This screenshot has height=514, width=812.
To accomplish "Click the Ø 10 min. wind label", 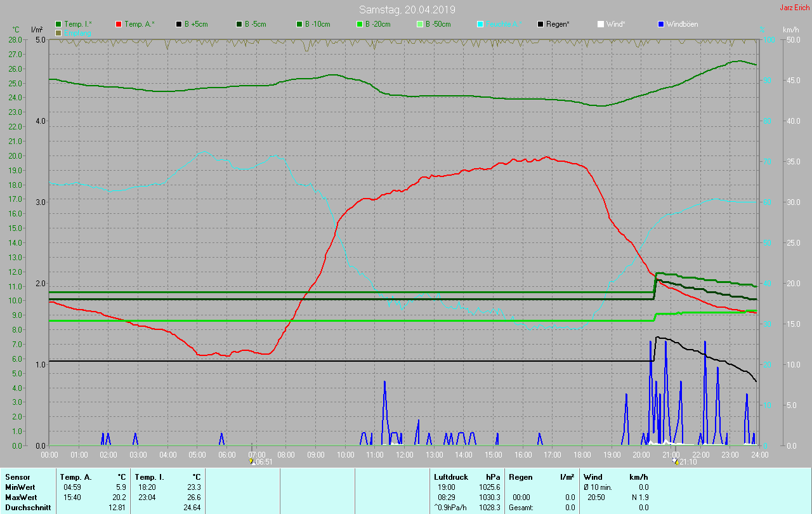I will (598, 487).
